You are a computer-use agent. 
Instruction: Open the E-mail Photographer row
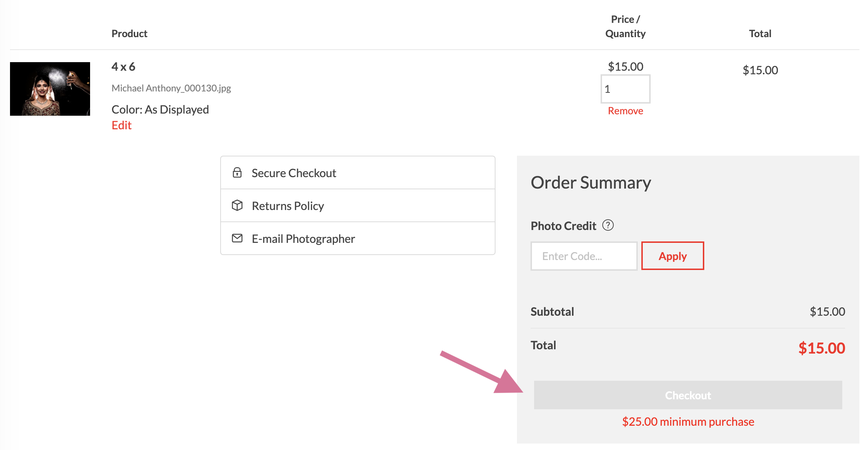click(357, 239)
